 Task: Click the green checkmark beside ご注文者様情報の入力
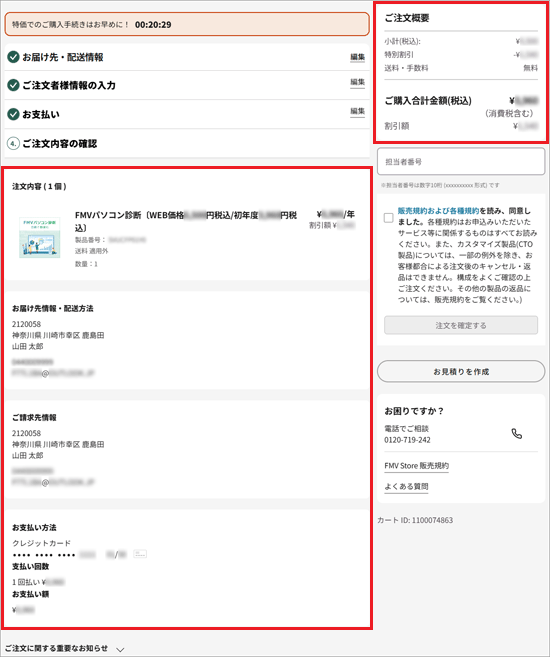(x=13, y=85)
